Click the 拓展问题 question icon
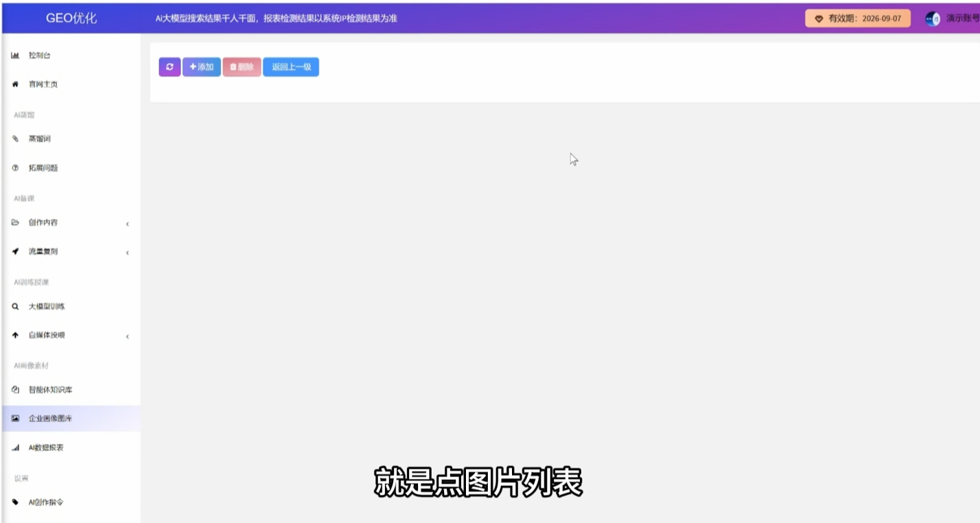Image resolution: width=980 pixels, height=523 pixels. pyautogui.click(x=14, y=167)
